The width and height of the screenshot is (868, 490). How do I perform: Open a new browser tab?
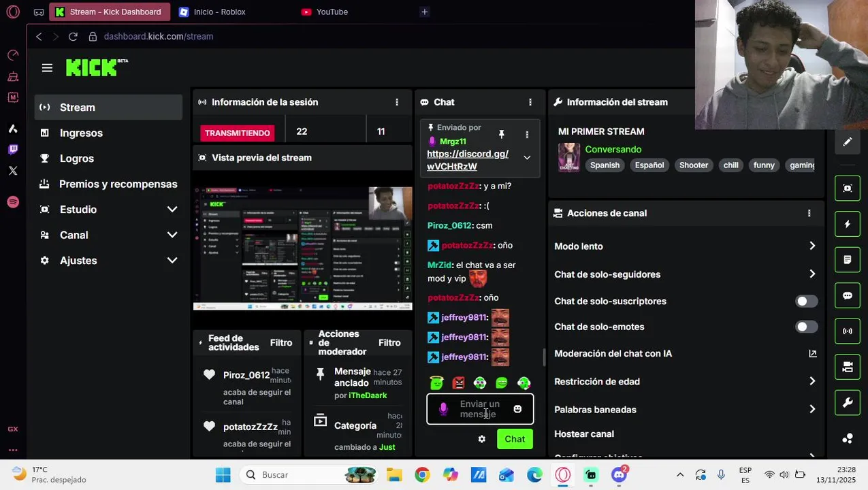(424, 12)
